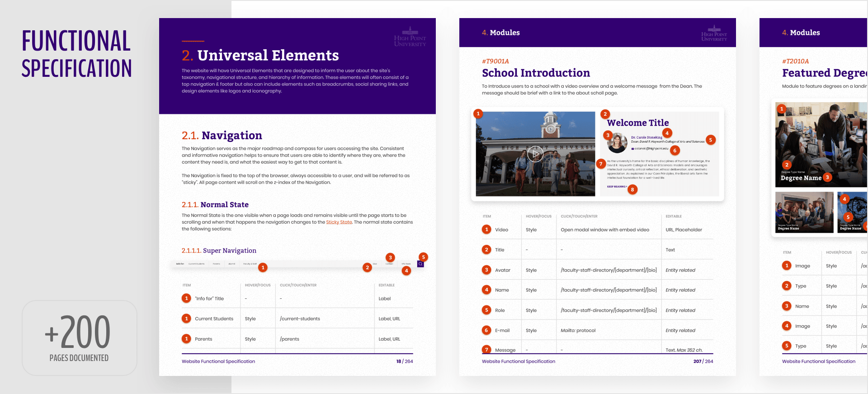Open the Give item in Super Navigation bar
The height and width of the screenshot is (394, 868).
click(x=375, y=264)
